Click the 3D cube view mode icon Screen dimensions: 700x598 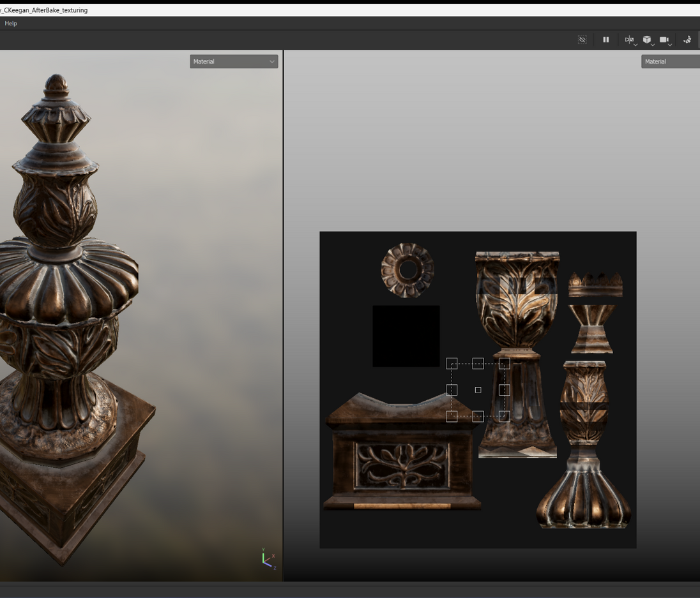click(x=647, y=40)
